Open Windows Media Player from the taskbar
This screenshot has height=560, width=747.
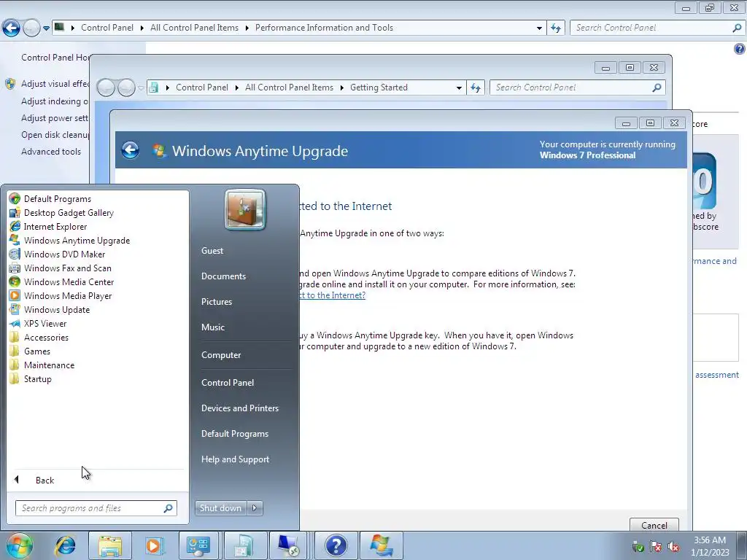(x=154, y=545)
